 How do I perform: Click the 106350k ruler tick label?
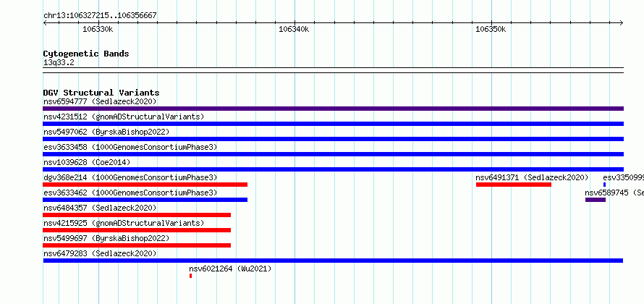pyautogui.click(x=491, y=29)
